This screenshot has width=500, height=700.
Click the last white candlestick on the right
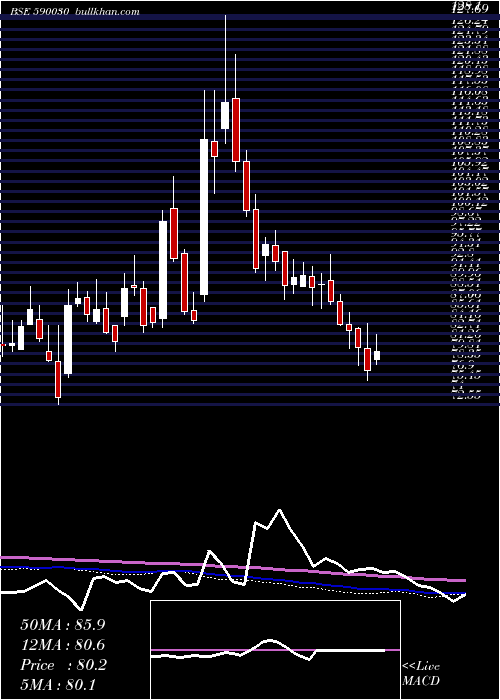(x=377, y=355)
